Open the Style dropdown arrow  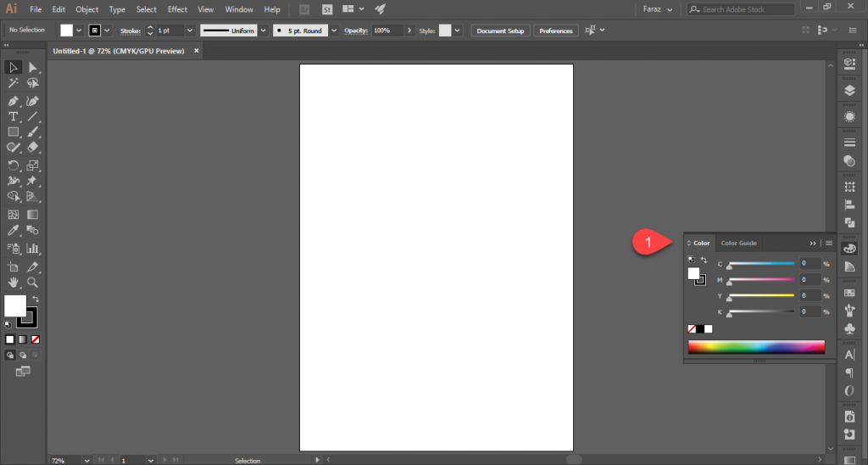pyautogui.click(x=457, y=31)
